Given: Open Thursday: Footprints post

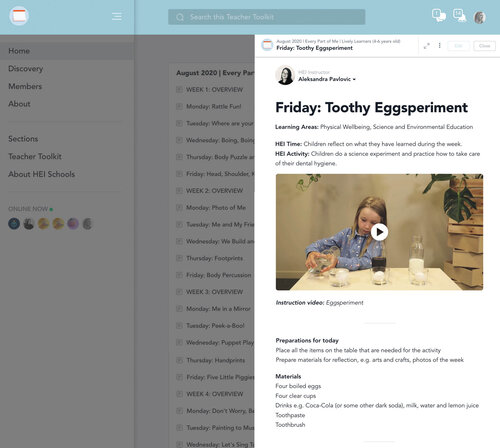Looking at the screenshot, I should 215,258.
